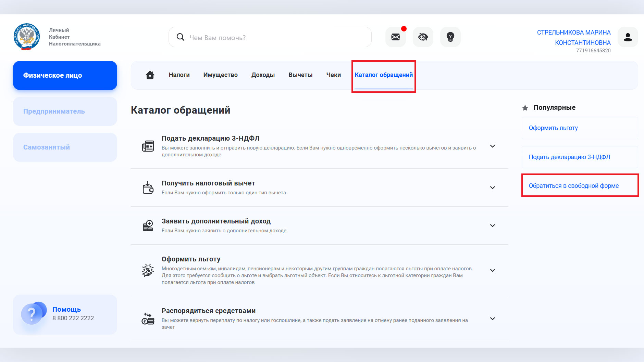Open the mail messages envelope icon

click(395, 37)
